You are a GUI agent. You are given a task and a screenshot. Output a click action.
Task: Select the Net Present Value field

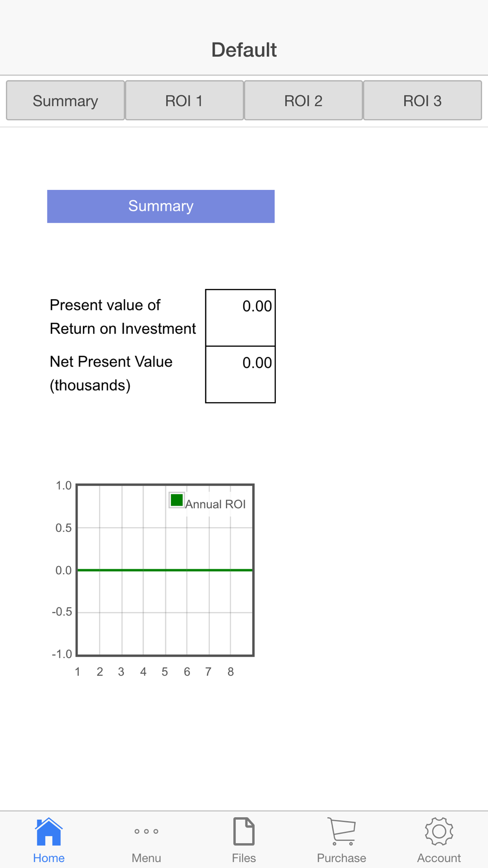241,374
